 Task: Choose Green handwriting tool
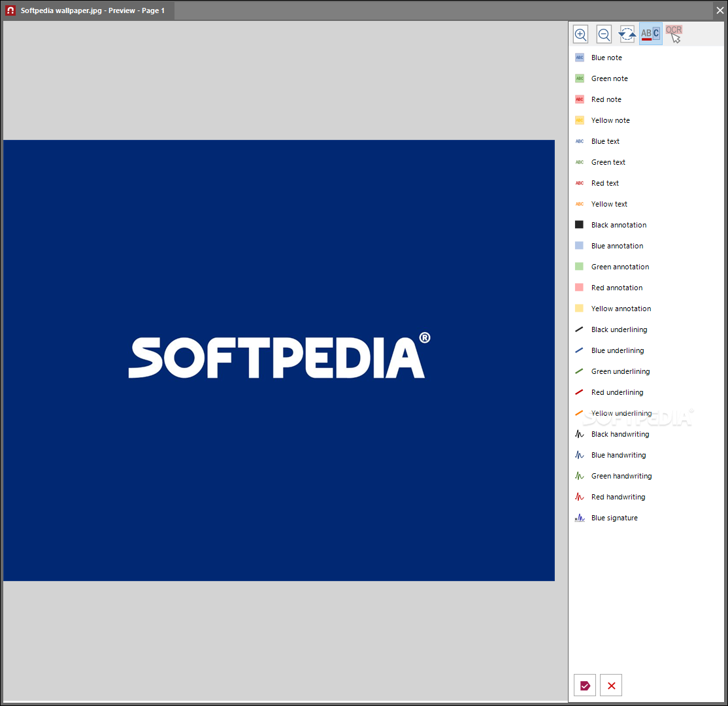[x=614, y=476]
